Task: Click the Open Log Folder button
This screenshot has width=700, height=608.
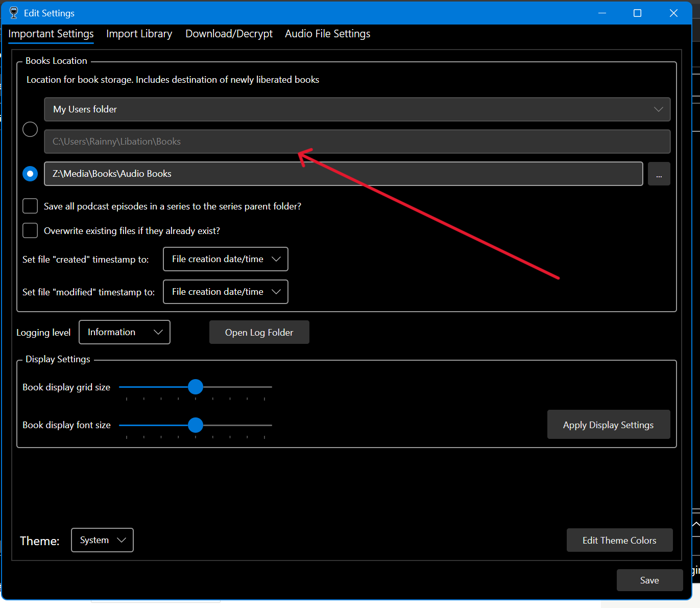Action: [x=259, y=333]
